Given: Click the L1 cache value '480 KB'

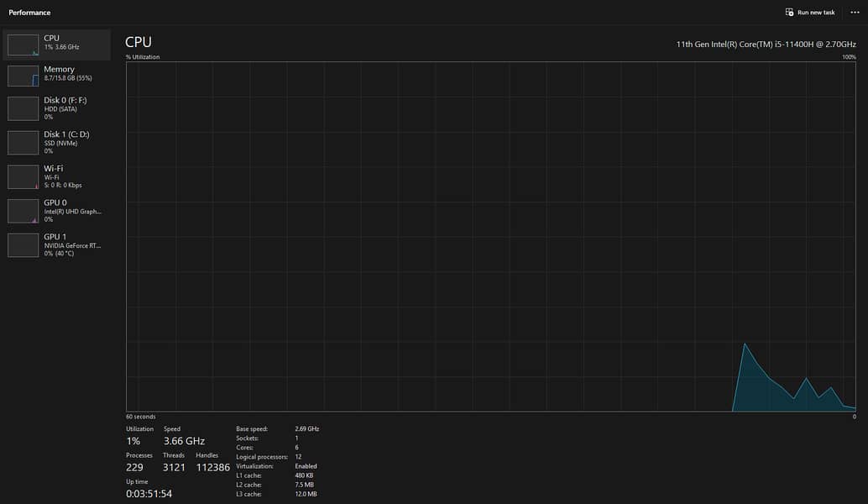Looking at the screenshot, I should tap(304, 475).
